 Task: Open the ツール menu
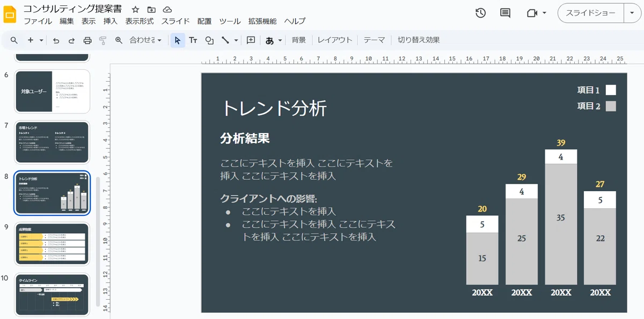point(230,21)
